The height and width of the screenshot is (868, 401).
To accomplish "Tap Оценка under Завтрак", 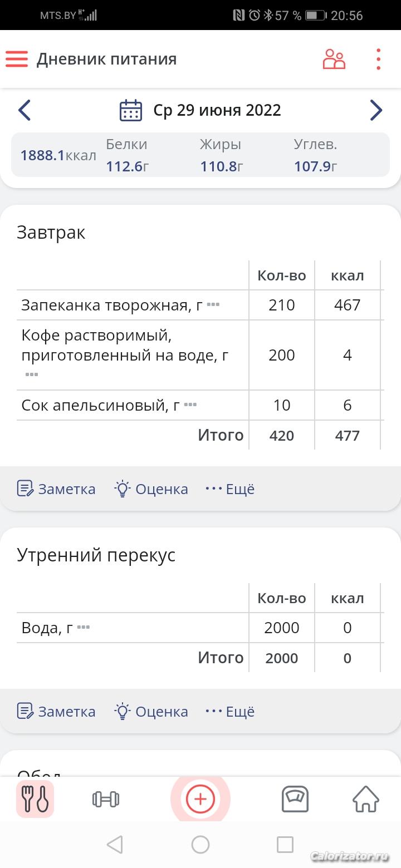I will (x=151, y=489).
